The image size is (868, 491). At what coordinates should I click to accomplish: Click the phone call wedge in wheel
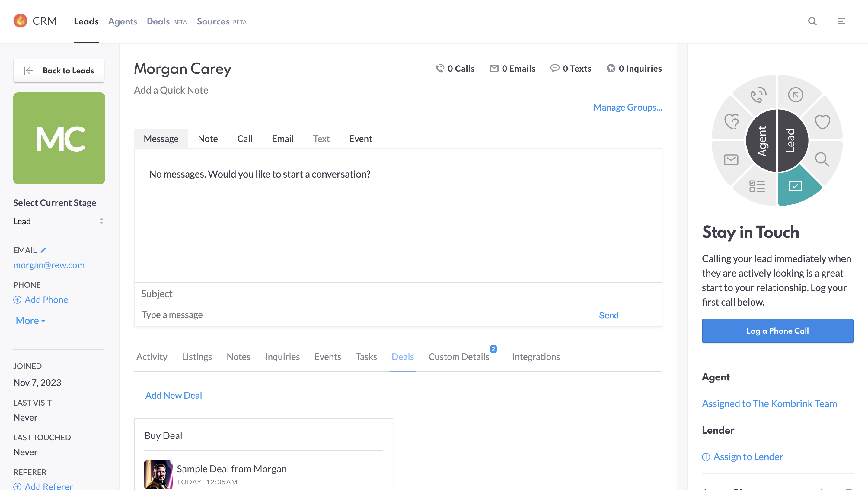click(758, 95)
